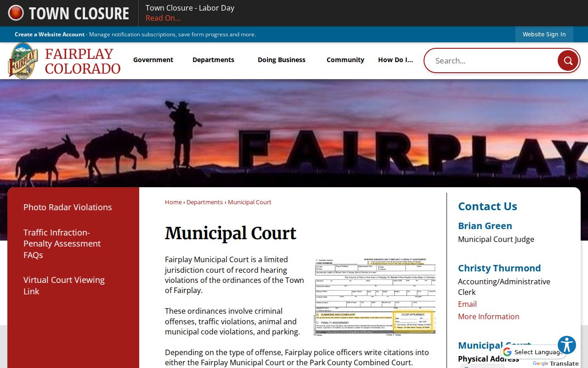The width and height of the screenshot is (588, 368).
Task: Open the Doing Business menu
Action: [x=282, y=60]
